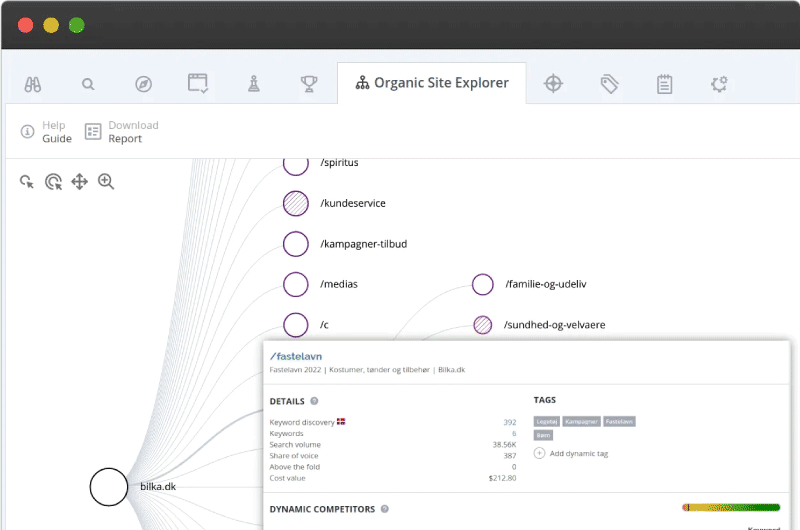Click the Cost value $212.80
Viewport: 800px width, 530px height.
[502, 478]
